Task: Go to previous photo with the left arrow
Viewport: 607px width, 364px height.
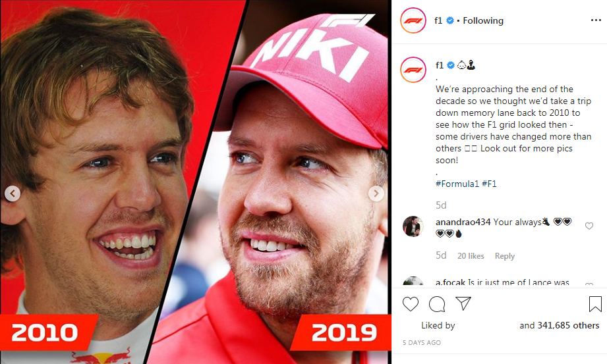Action: [13, 194]
